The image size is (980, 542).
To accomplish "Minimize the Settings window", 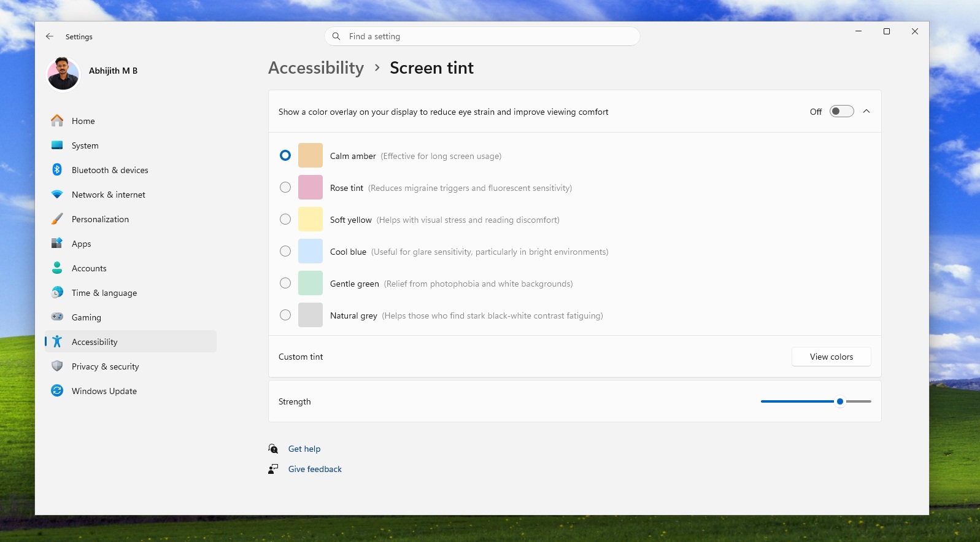I will [x=858, y=31].
